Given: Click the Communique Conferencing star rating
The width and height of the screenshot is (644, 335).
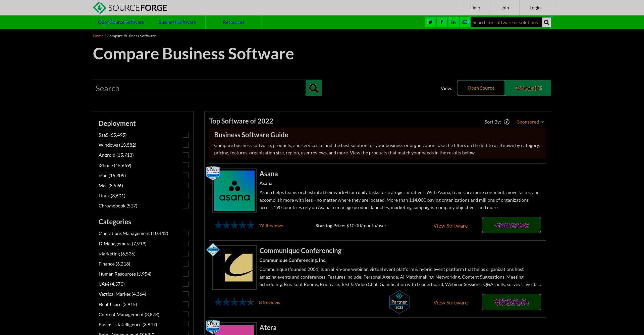Looking at the screenshot, I should coord(234,302).
